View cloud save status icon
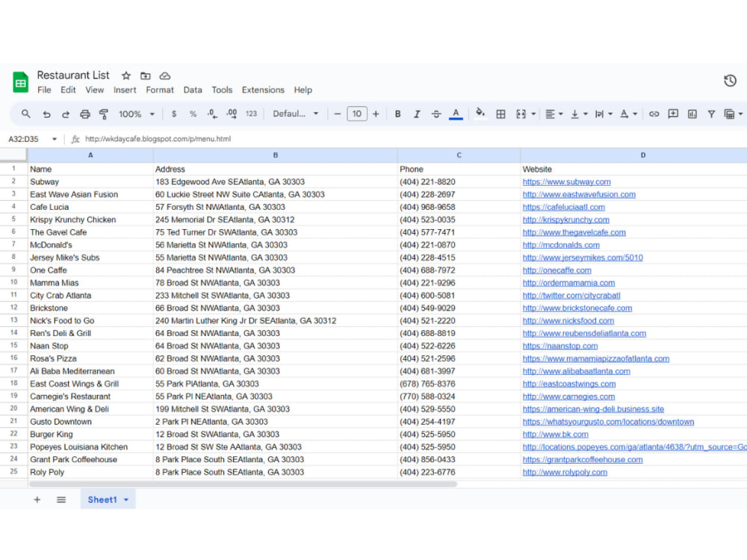 click(165, 75)
